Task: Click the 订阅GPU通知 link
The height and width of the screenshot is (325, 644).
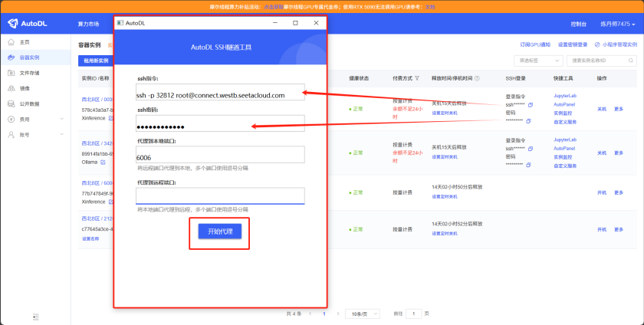Action: click(535, 44)
